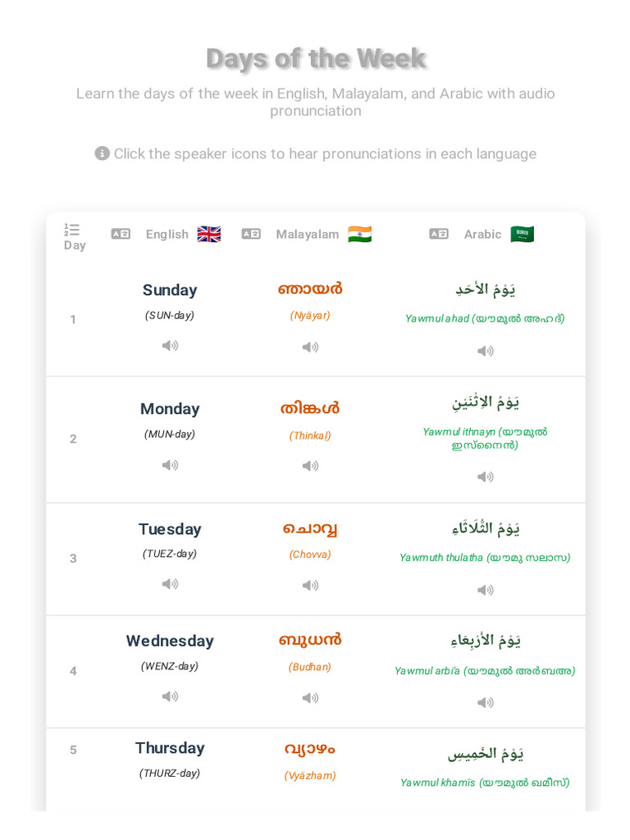This screenshot has width=630, height=840.
Task: Click the Saudi Arabia flag icon
Action: pos(523,235)
